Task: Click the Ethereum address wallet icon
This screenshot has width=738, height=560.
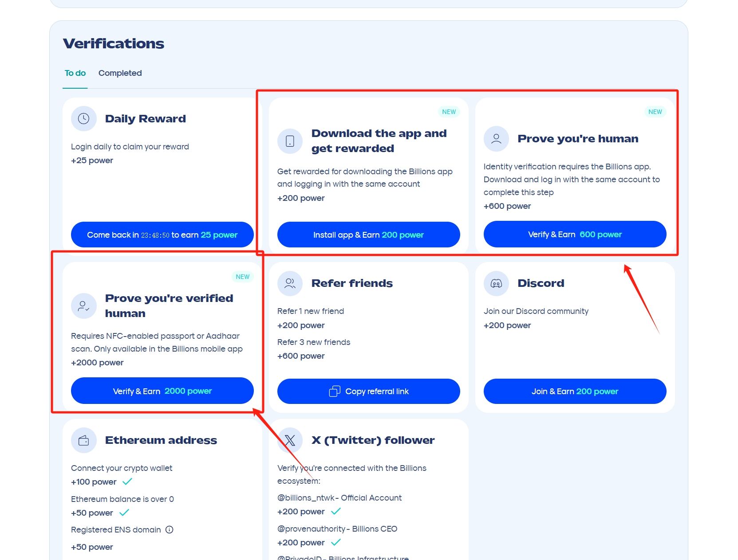Action: click(x=83, y=440)
